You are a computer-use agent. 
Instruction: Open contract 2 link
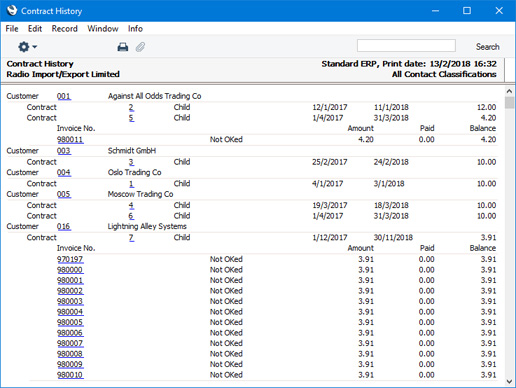131,107
